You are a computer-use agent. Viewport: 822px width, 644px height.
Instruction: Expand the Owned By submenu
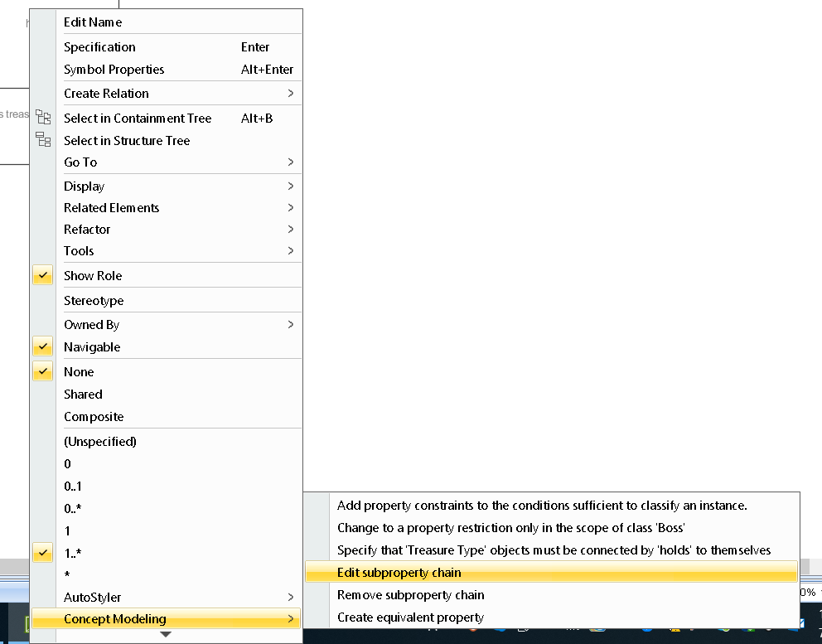(167, 325)
